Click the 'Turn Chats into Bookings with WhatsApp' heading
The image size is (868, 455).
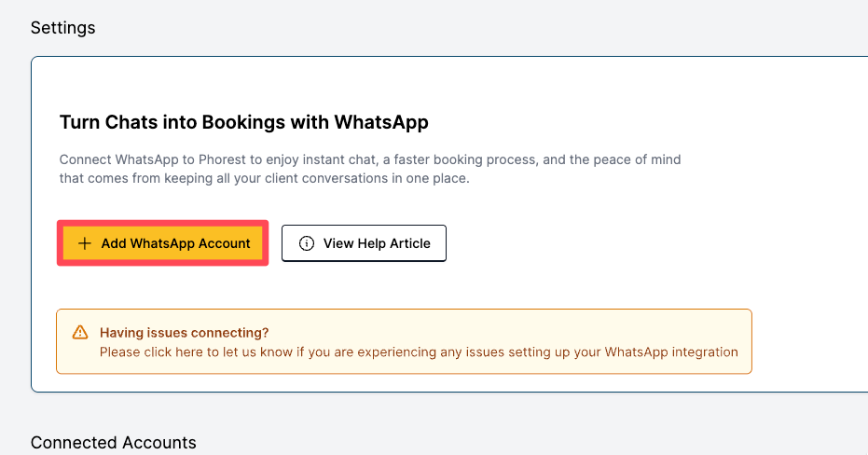tap(243, 122)
